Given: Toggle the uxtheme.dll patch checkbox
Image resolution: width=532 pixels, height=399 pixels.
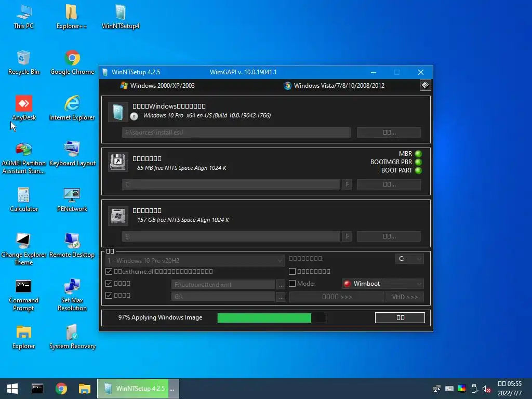Looking at the screenshot, I should pyautogui.click(x=109, y=271).
